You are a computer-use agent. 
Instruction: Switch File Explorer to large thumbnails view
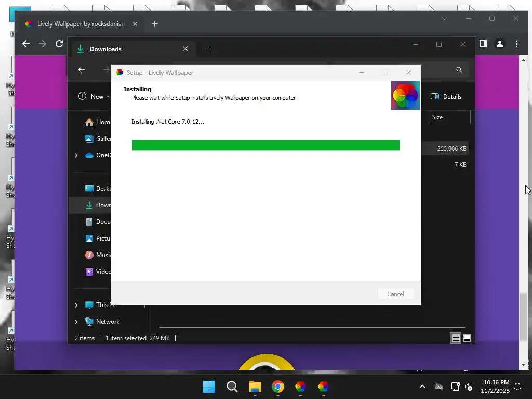click(x=467, y=338)
